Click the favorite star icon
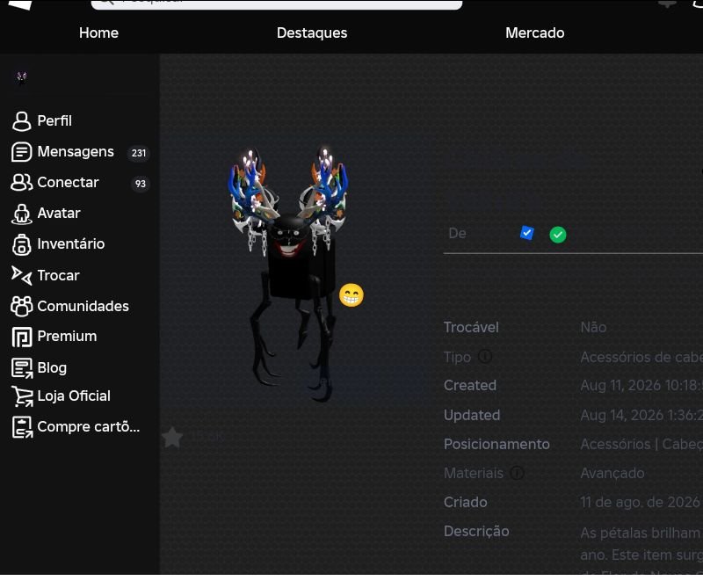The height and width of the screenshot is (588, 703). (x=172, y=437)
